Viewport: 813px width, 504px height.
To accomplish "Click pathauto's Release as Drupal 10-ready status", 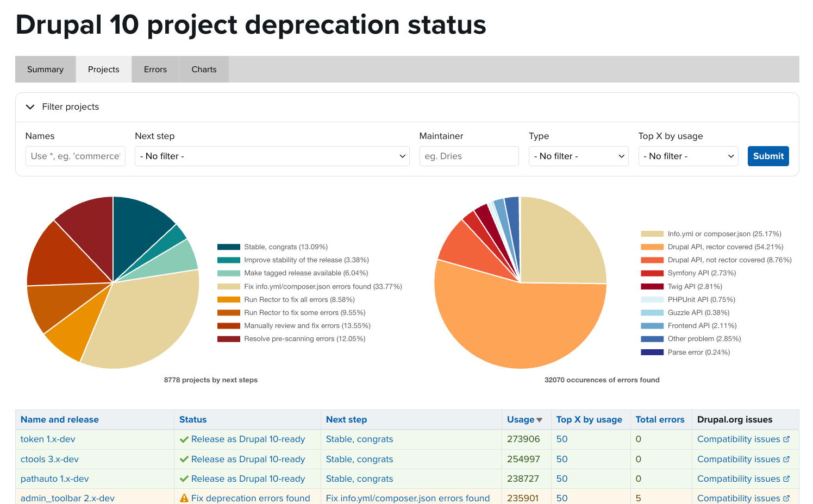I will (x=248, y=479).
